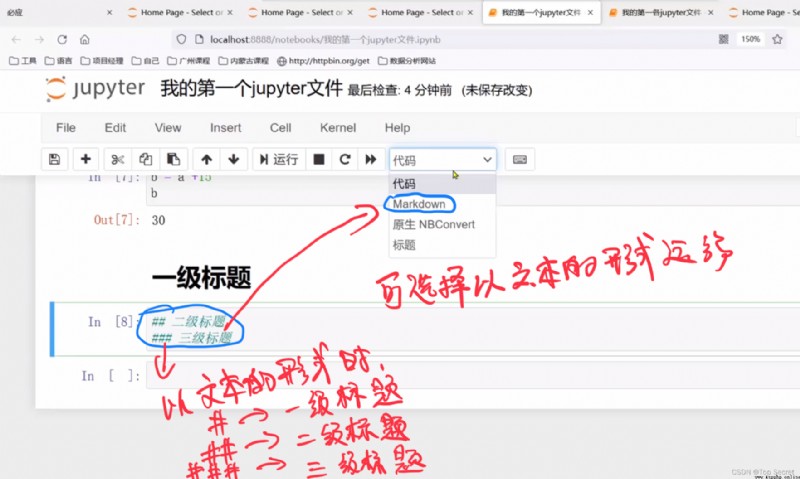Image resolution: width=800 pixels, height=479 pixels.
Task: Restart the kernel with circular arrow icon
Action: (345, 160)
